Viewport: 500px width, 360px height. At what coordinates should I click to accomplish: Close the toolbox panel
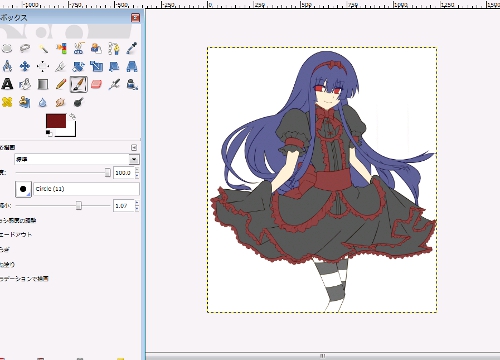point(135,18)
